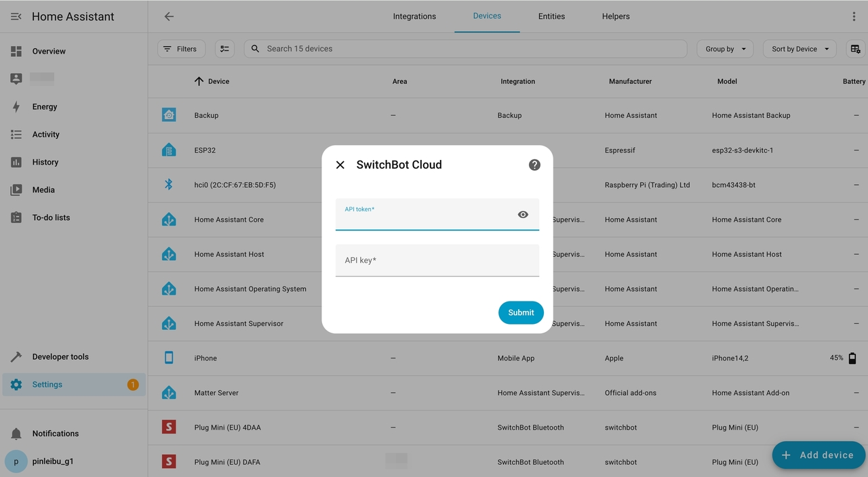Click the Plug Mini (EU) 4DAA SwitchBot icon
This screenshot has height=477, width=868.
click(169, 427)
